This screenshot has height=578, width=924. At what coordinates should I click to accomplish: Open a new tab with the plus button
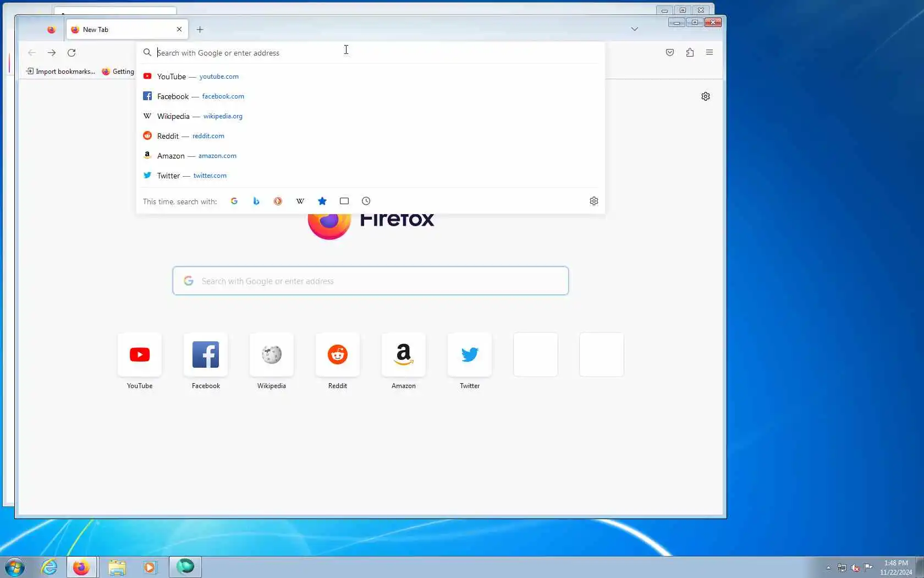200,30
